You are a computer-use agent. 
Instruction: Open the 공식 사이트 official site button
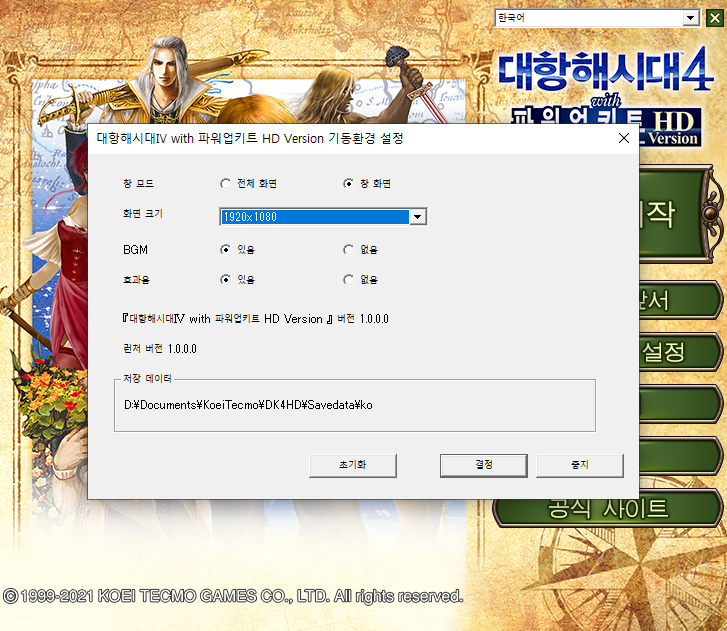608,508
